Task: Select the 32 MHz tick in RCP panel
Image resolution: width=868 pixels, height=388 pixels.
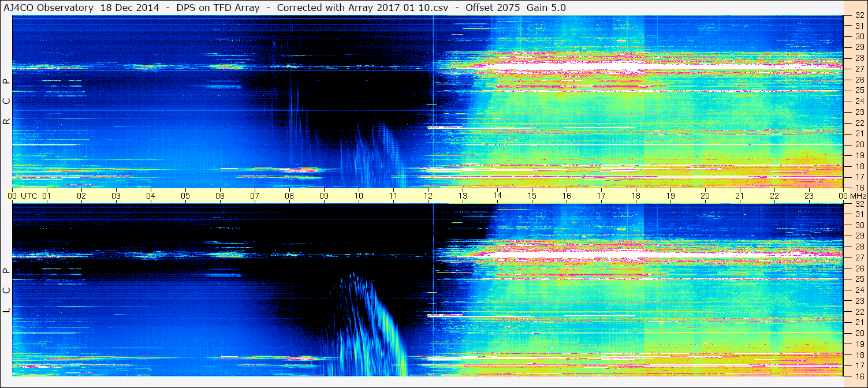Action: 859,16
